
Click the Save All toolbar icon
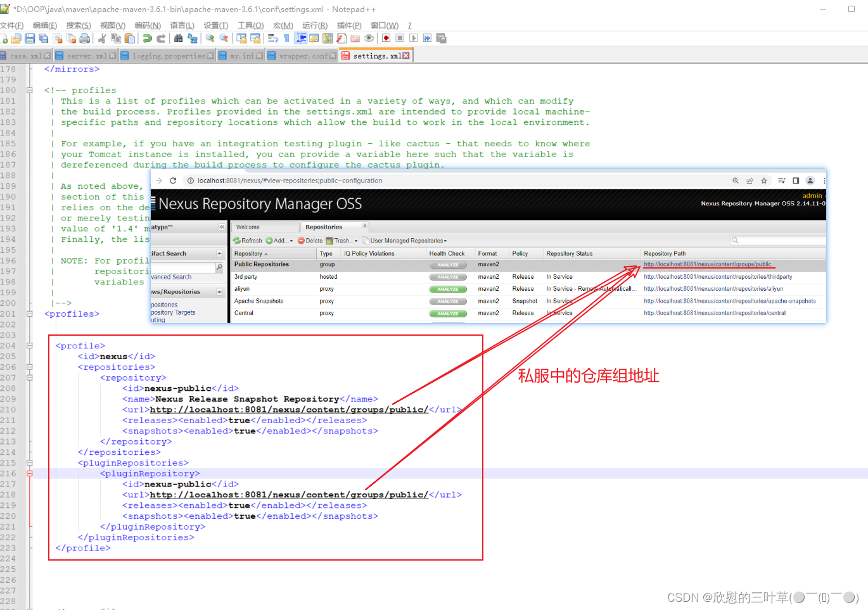click(x=43, y=38)
